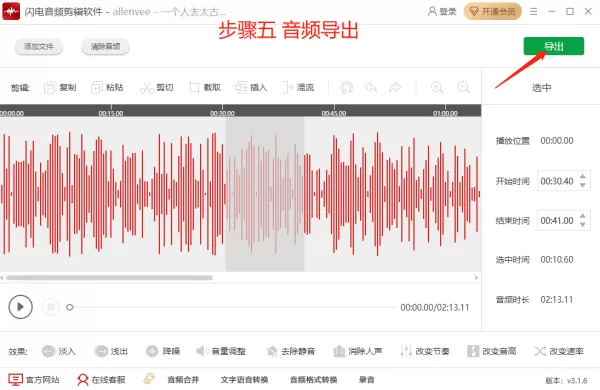Open the 改变速率 change speed effect
Viewport: 600px width, 390px height.
[x=559, y=351]
